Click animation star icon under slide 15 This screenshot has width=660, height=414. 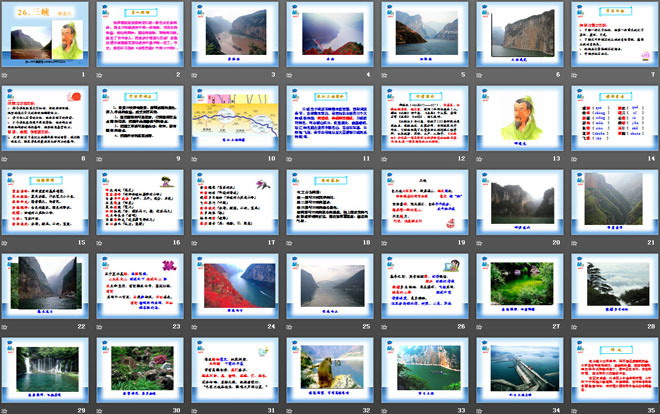pyautogui.click(x=5, y=243)
